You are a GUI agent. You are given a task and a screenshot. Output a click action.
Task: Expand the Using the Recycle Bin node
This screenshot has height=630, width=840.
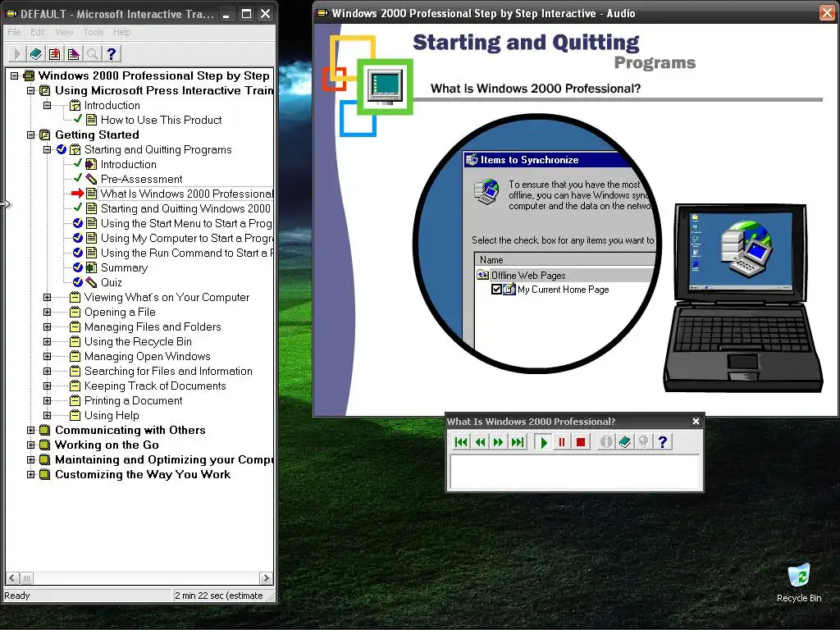(47, 341)
